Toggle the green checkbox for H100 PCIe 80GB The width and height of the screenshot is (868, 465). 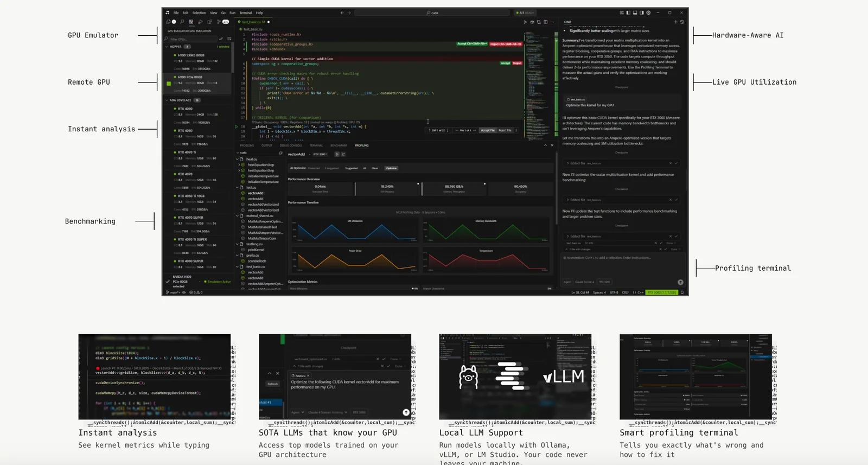pos(169,84)
